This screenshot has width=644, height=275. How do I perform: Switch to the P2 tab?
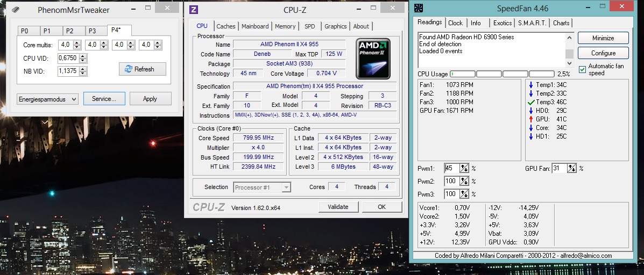74,31
